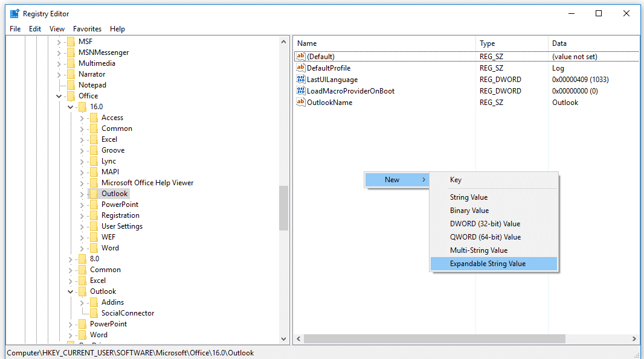
Task: Choose String Value from the New submenu
Action: click(494, 197)
